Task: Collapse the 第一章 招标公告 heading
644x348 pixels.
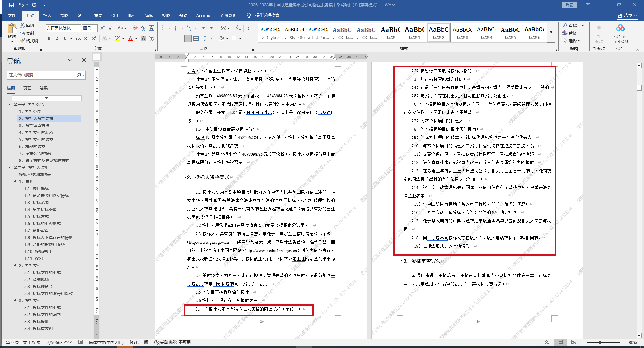Action: 9,105
